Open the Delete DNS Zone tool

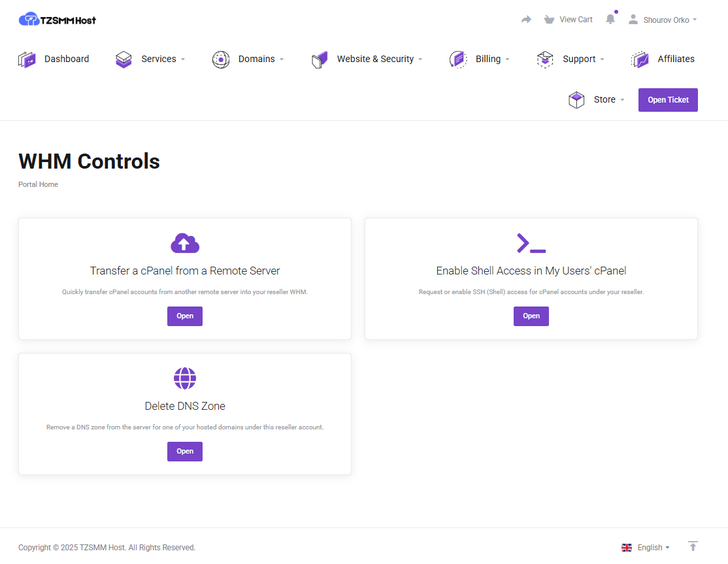click(x=185, y=451)
